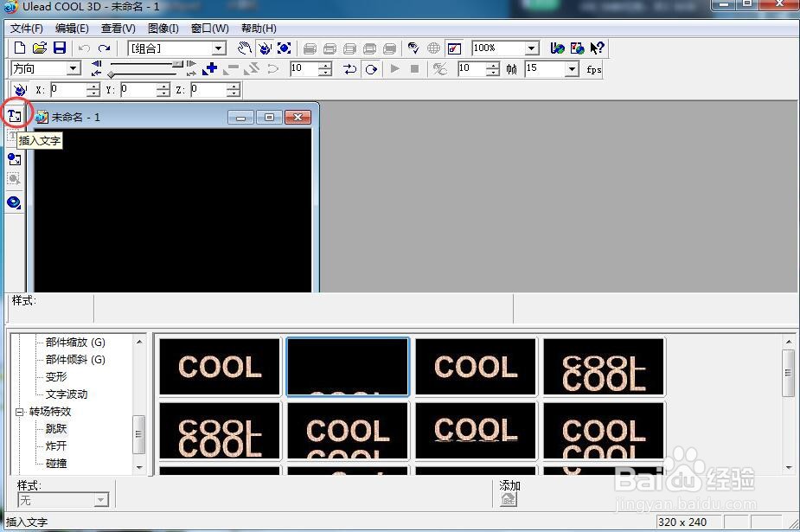Select the resize-object tool

[x=285, y=48]
